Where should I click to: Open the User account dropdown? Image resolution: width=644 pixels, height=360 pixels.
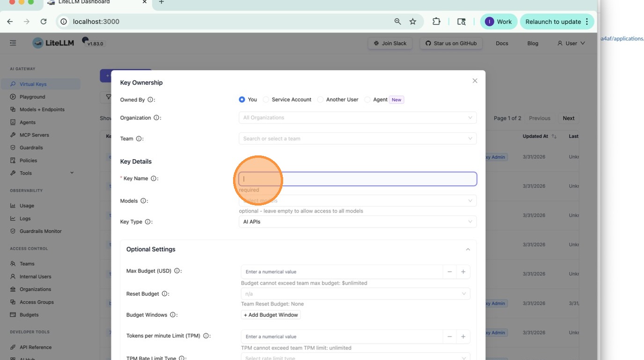(x=571, y=43)
